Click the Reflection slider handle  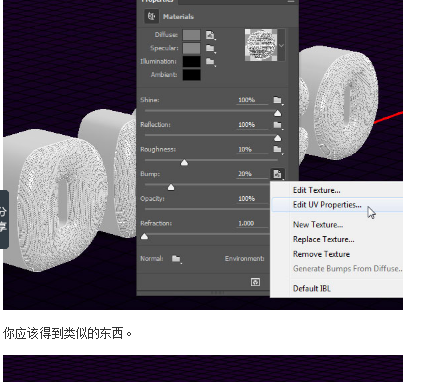(277, 138)
